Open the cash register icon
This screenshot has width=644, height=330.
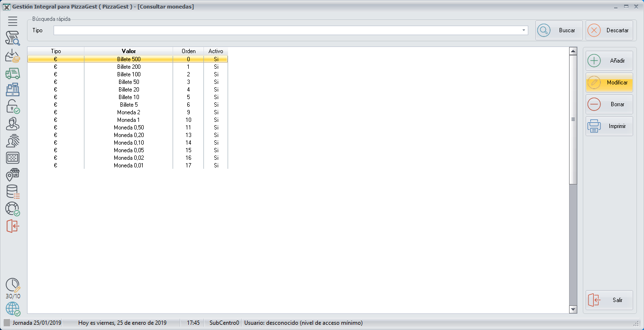click(x=13, y=90)
